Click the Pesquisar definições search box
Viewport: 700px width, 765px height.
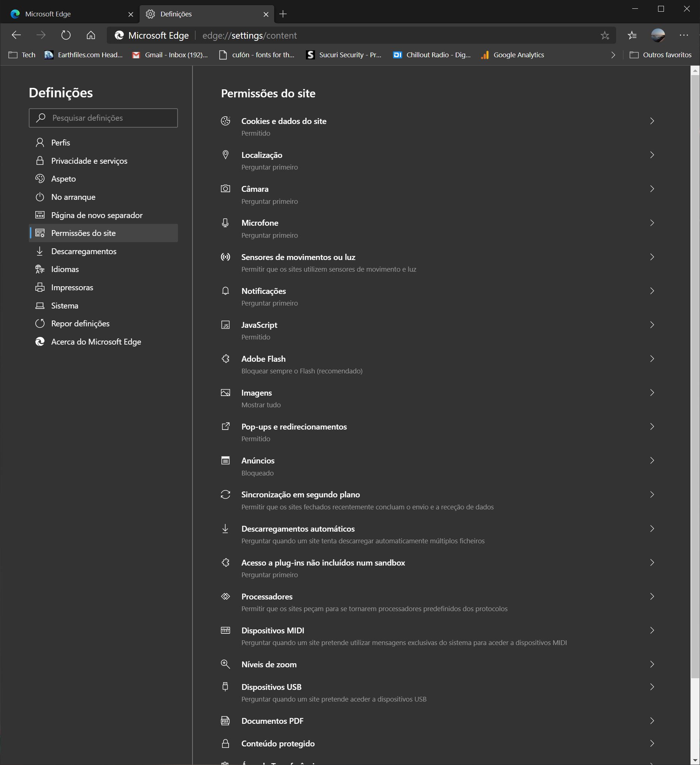click(103, 118)
